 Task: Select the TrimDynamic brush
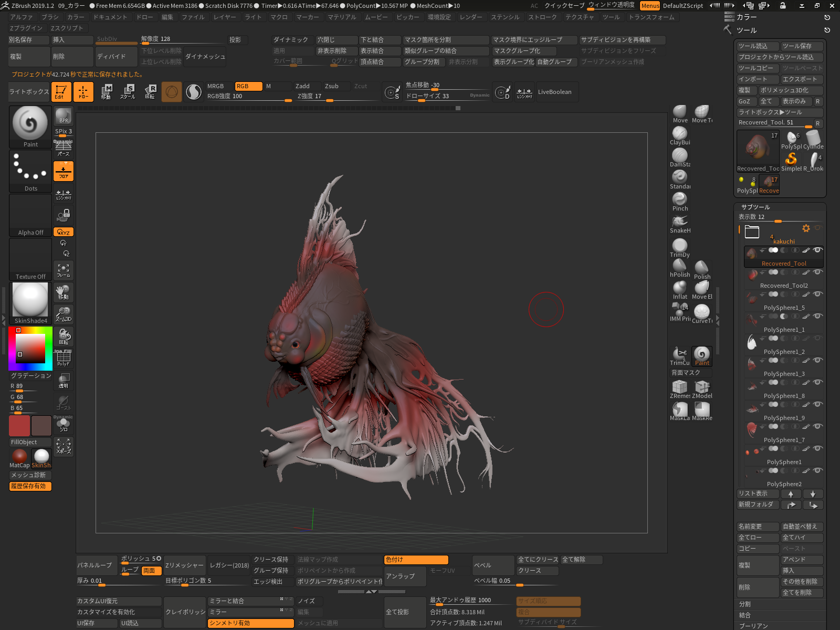[680, 246]
